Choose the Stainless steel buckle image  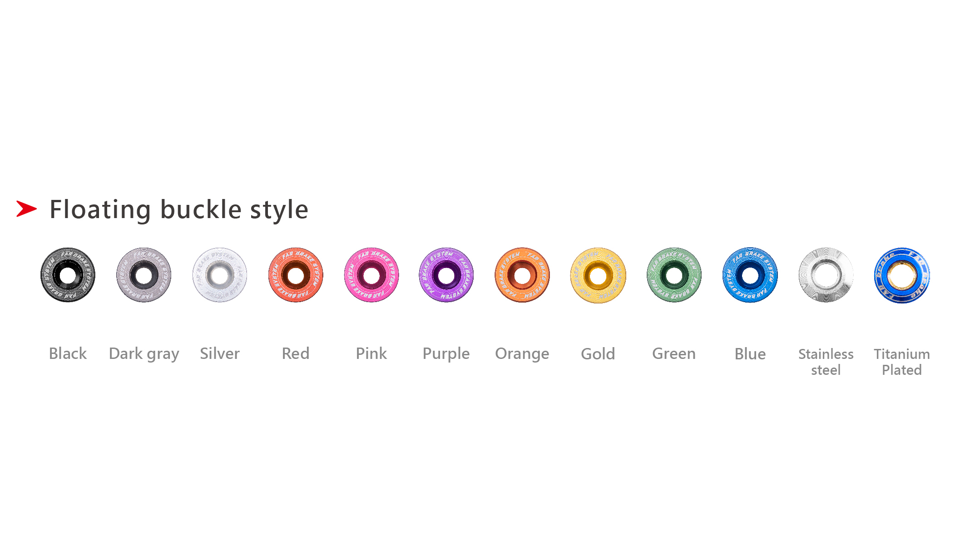pos(826,275)
